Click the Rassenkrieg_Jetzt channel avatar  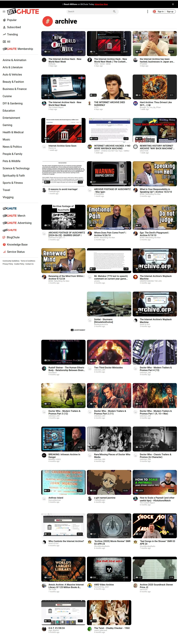pos(90,586)
